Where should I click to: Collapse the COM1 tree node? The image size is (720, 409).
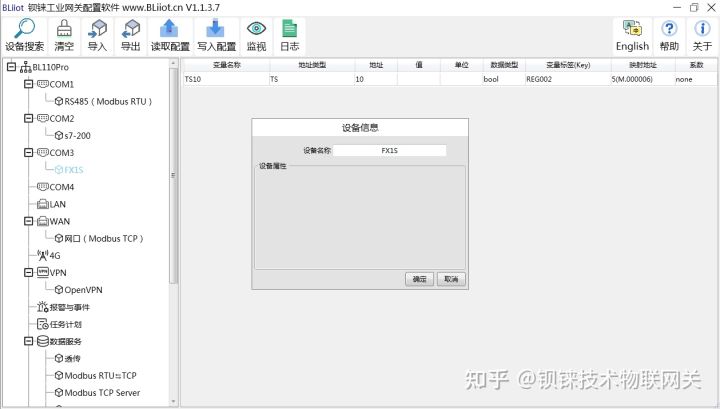28,84
